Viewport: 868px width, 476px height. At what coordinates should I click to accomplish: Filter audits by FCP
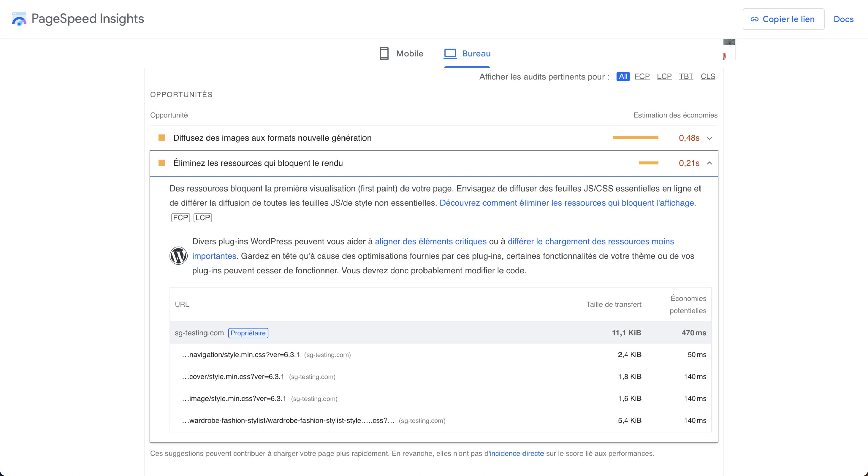pos(642,77)
